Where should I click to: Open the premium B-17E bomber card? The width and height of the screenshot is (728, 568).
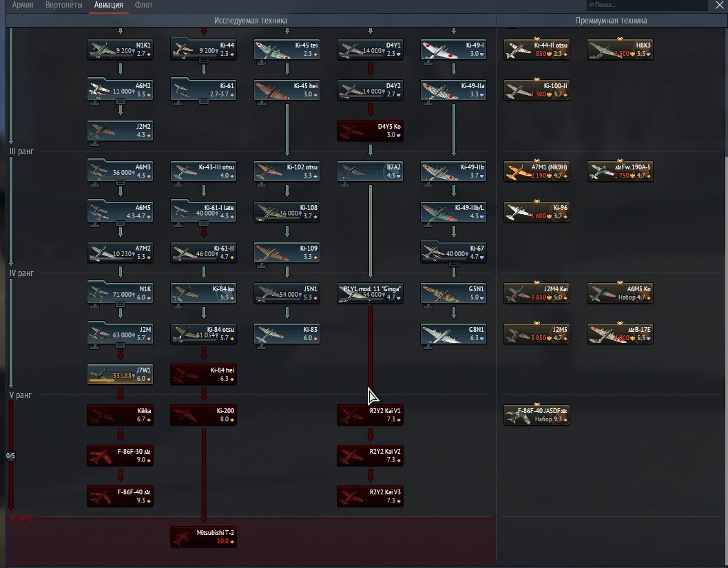coord(621,334)
